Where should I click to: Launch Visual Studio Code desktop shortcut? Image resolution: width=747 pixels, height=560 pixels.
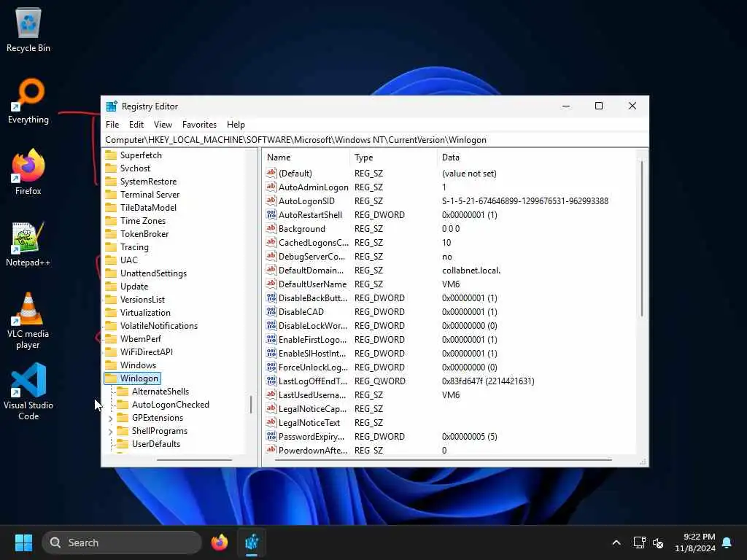tap(28, 392)
